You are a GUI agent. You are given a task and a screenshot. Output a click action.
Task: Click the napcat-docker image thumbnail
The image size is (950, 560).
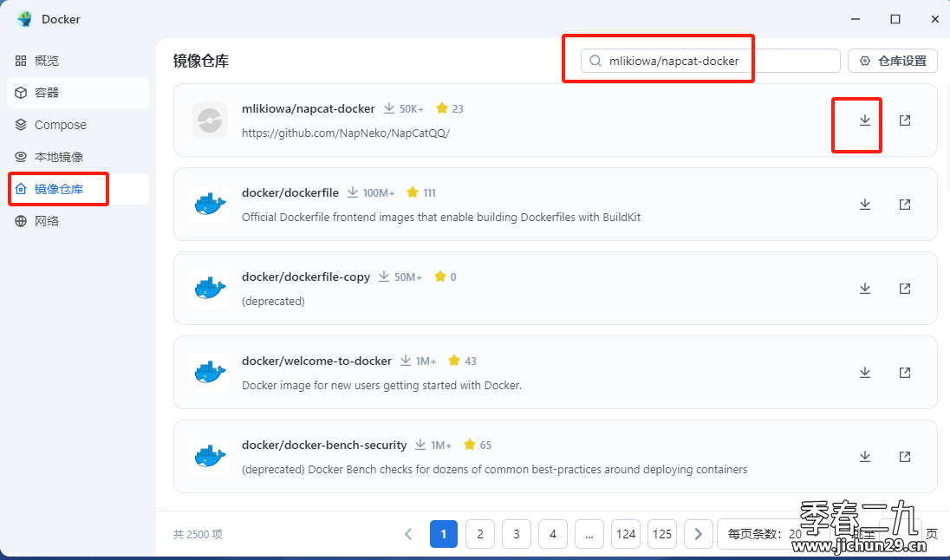pyautogui.click(x=210, y=120)
